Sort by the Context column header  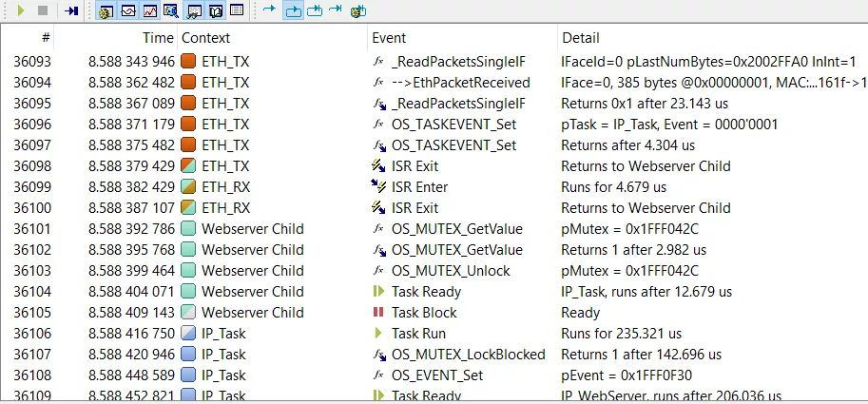pos(206,38)
